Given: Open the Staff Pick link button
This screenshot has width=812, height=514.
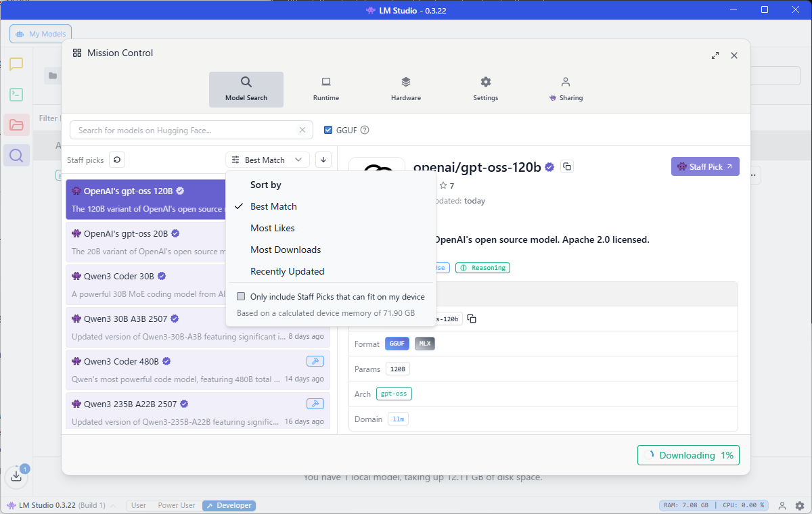Looking at the screenshot, I should click(x=705, y=166).
